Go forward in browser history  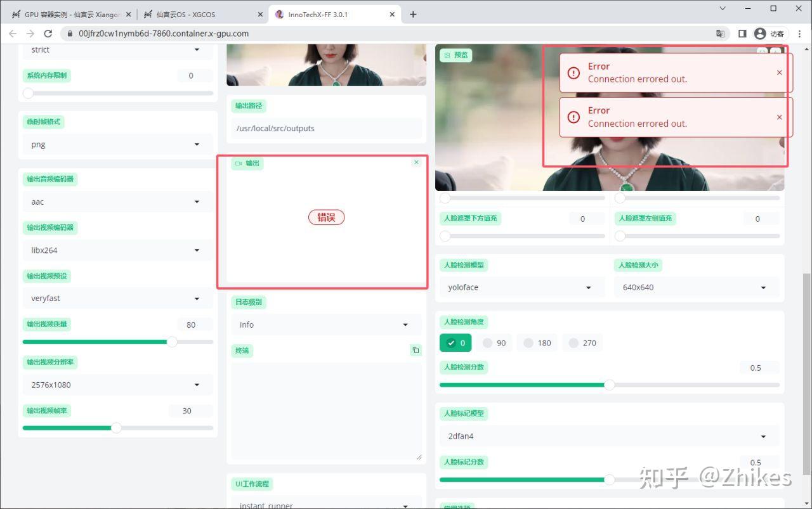tap(30, 34)
